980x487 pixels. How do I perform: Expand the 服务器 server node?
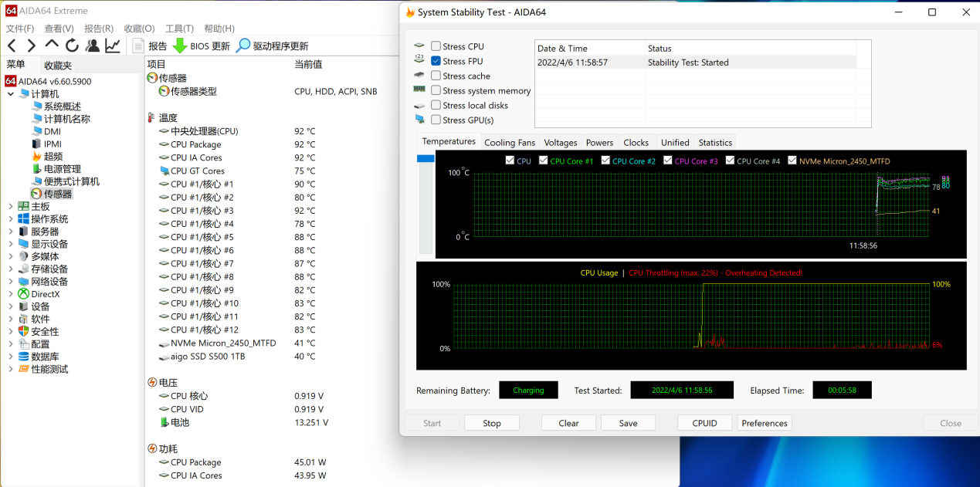[10, 232]
